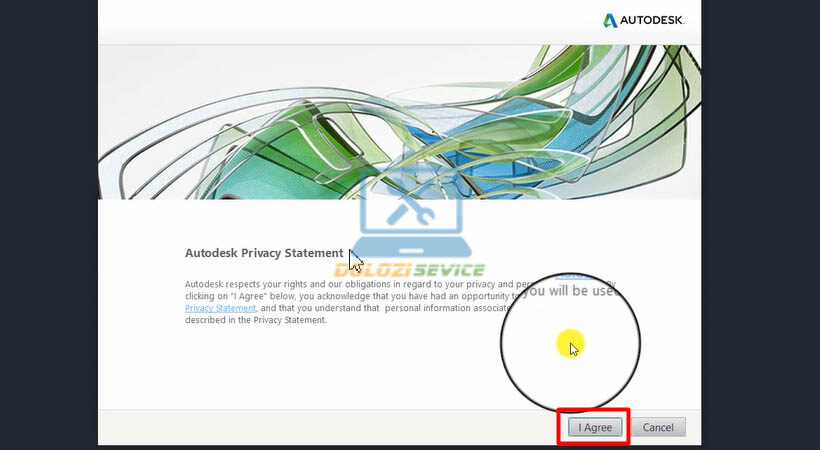Click the white header area beside Autodesk logo
820x450 pixels.
[350, 20]
